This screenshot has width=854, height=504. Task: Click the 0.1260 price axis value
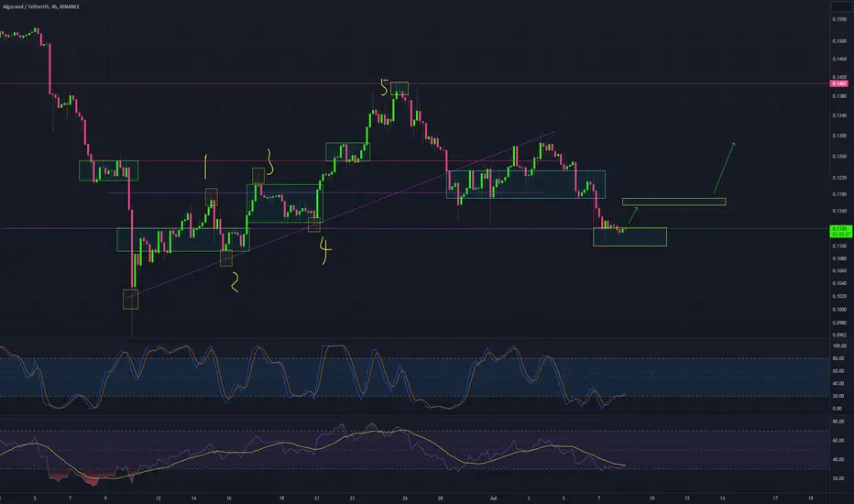839,157
